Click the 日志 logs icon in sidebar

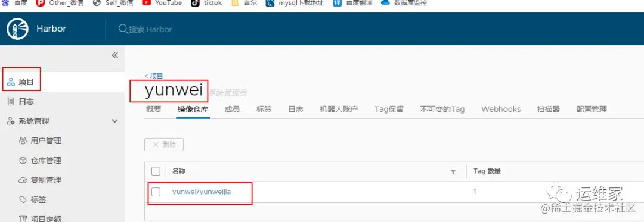(11, 102)
